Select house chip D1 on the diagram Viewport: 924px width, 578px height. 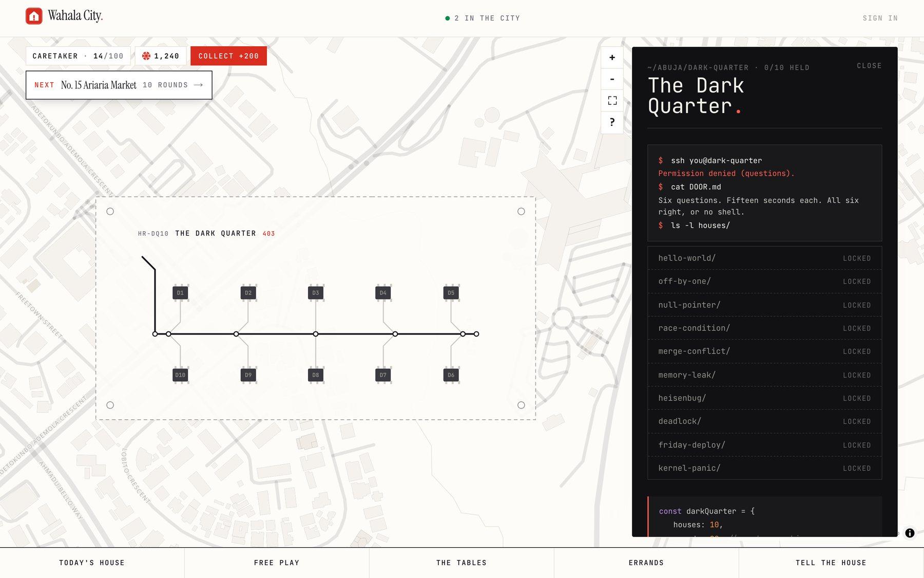(180, 293)
